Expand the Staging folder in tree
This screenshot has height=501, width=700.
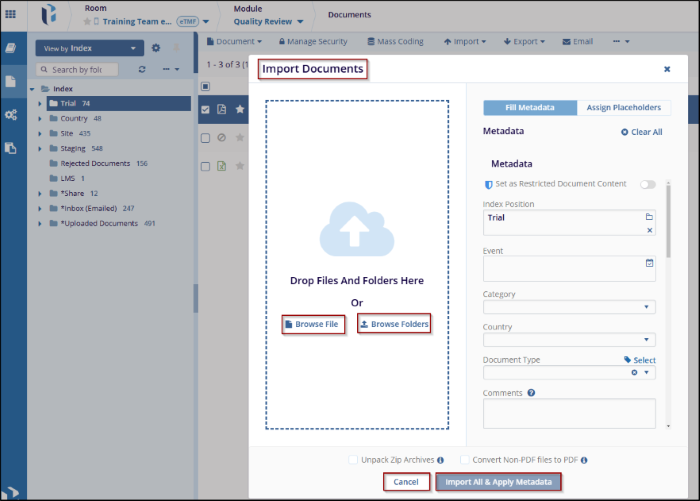pos(40,148)
